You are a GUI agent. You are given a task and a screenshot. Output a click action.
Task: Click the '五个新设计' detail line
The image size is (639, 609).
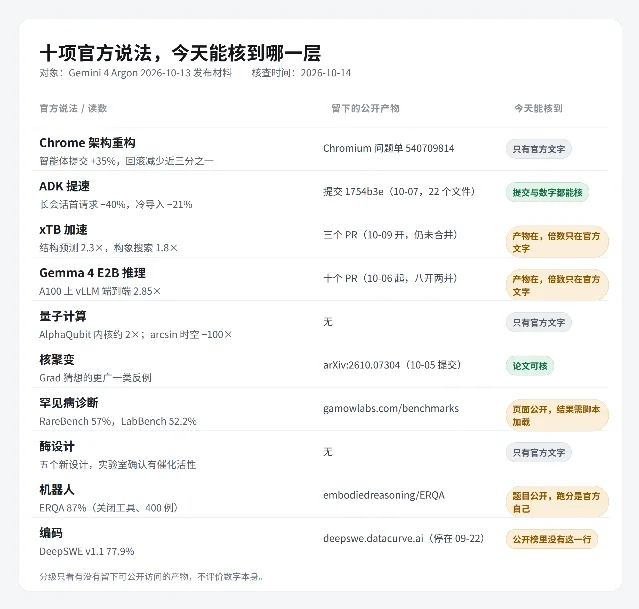coord(118,465)
